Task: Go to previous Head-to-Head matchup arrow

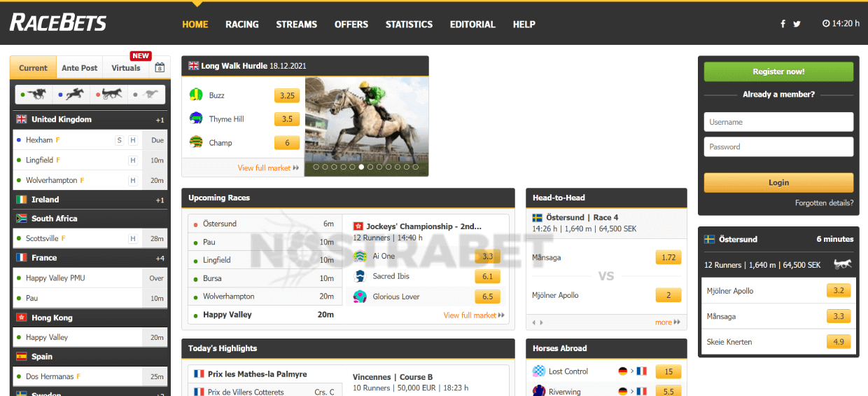Action: click(x=535, y=322)
